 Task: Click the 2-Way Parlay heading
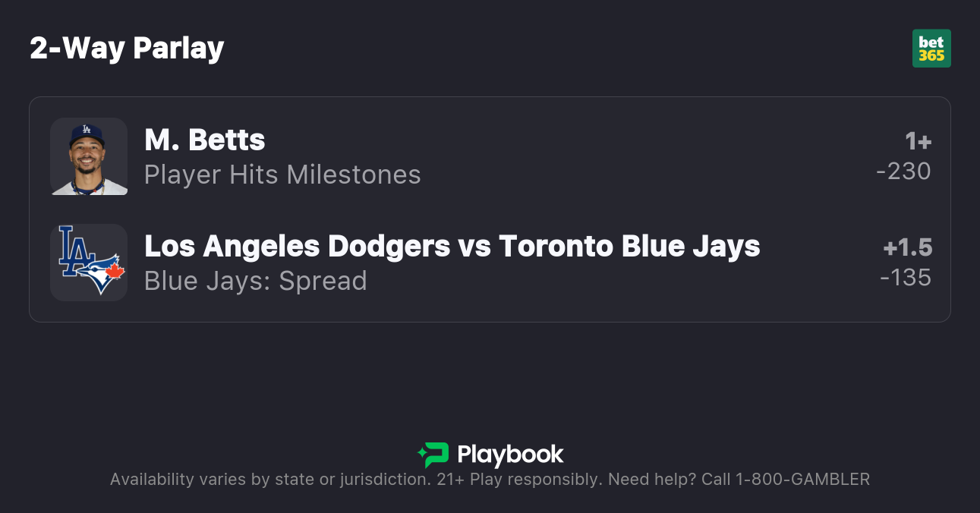coord(127,49)
